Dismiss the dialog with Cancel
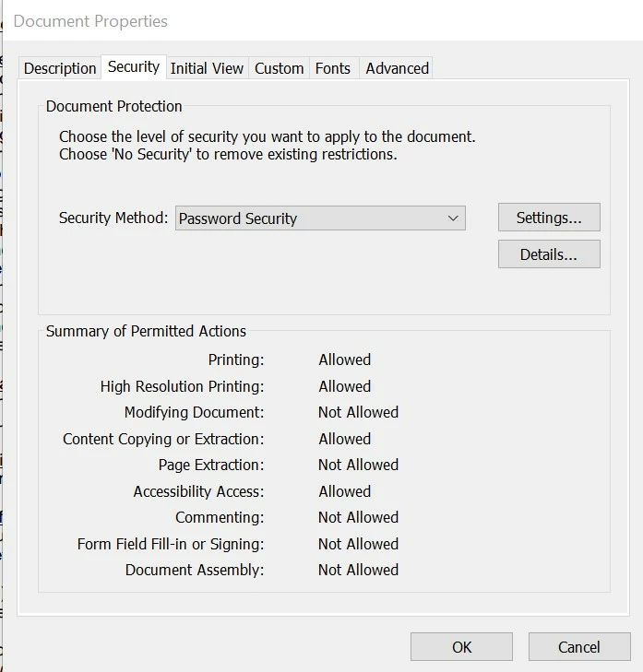 click(579, 647)
